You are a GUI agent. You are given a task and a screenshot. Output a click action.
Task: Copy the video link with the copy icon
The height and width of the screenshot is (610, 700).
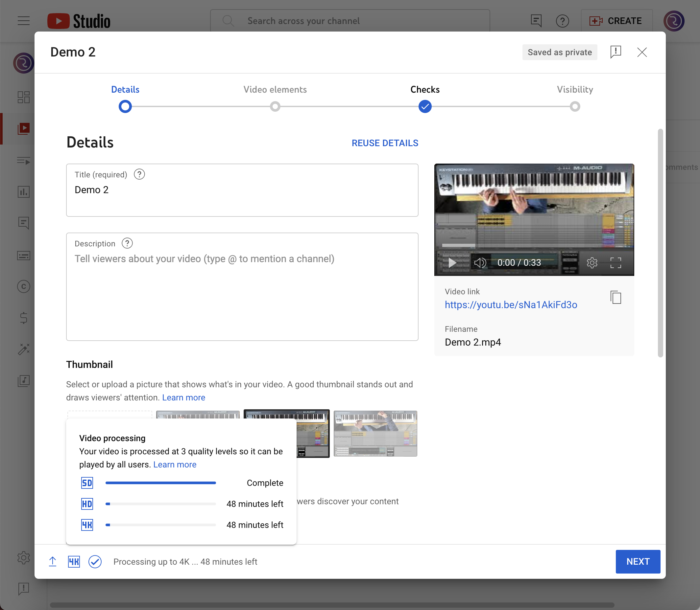(x=616, y=298)
